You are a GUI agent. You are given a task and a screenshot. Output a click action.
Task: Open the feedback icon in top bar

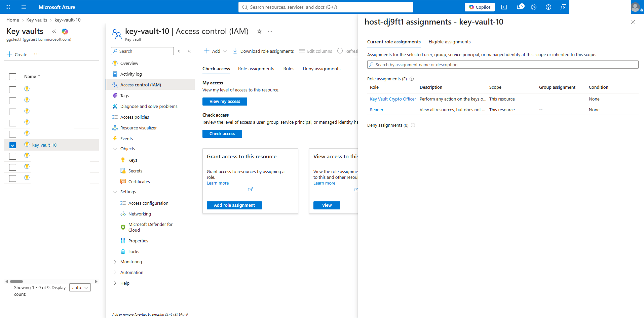click(x=563, y=7)
